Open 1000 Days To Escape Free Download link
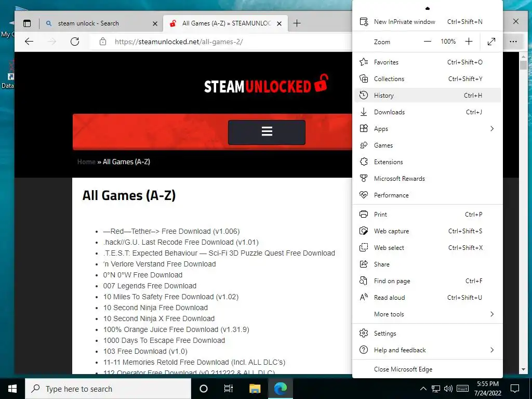This screenshot has width=532, height=399. point(164,340)
